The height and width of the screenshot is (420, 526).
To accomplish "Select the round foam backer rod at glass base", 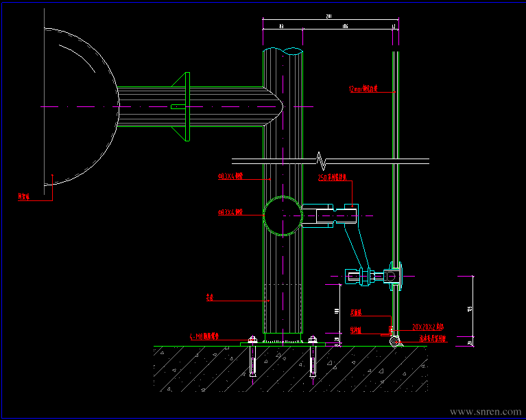I will [395, 341].
